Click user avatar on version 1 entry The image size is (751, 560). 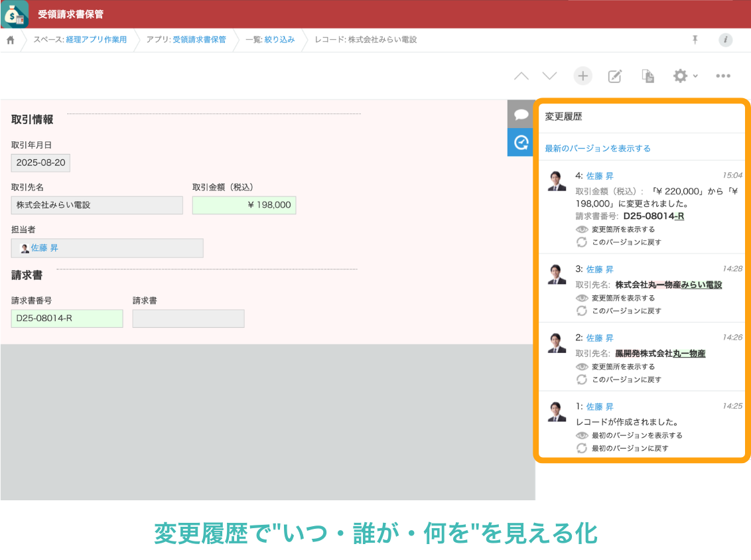pos(557,411)
